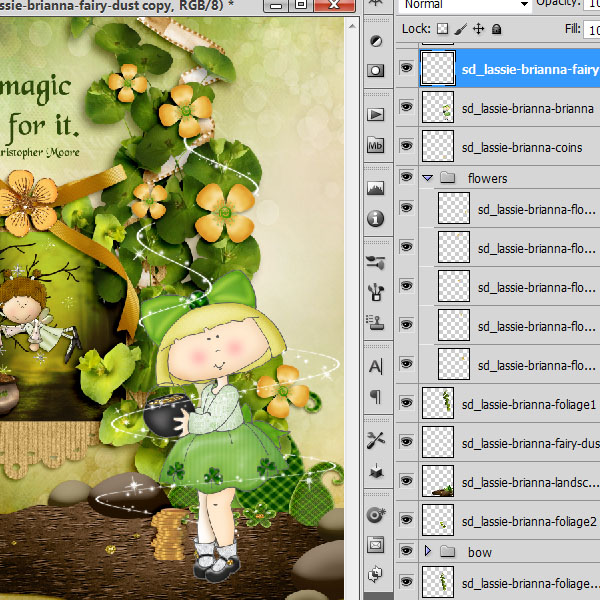The height and width of the screenshot is (600, 600).
Task: Click the selected fairy-dust copy layer thumbnail
Action: tap(438, 68)
